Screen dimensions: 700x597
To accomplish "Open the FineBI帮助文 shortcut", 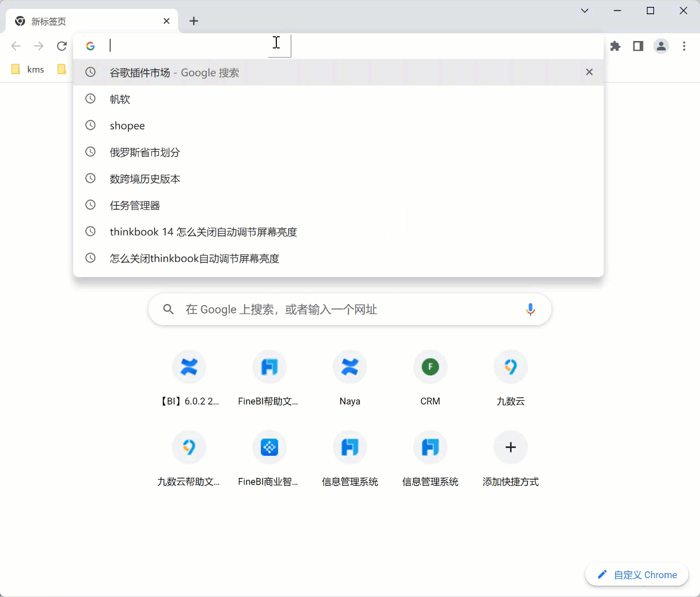I will pyautogui.click(x=269, y=379).
